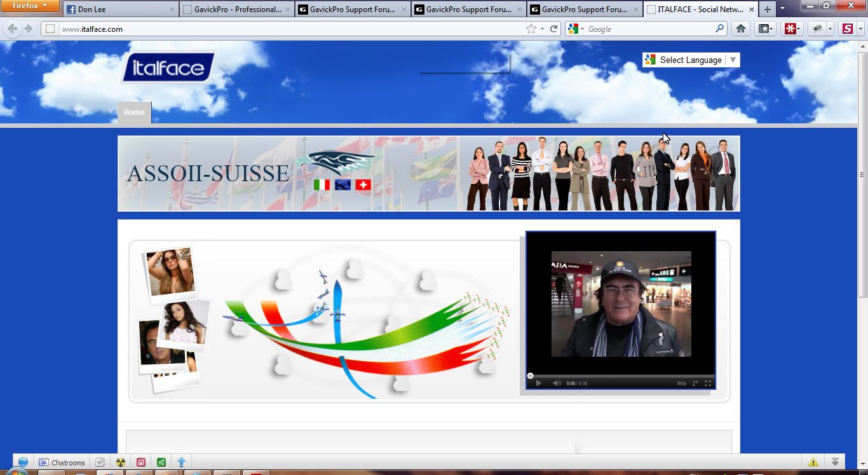Screen dimensions: 868x475
Task: Click the gray extension icon in toolbar
Action: pos(817,29)
